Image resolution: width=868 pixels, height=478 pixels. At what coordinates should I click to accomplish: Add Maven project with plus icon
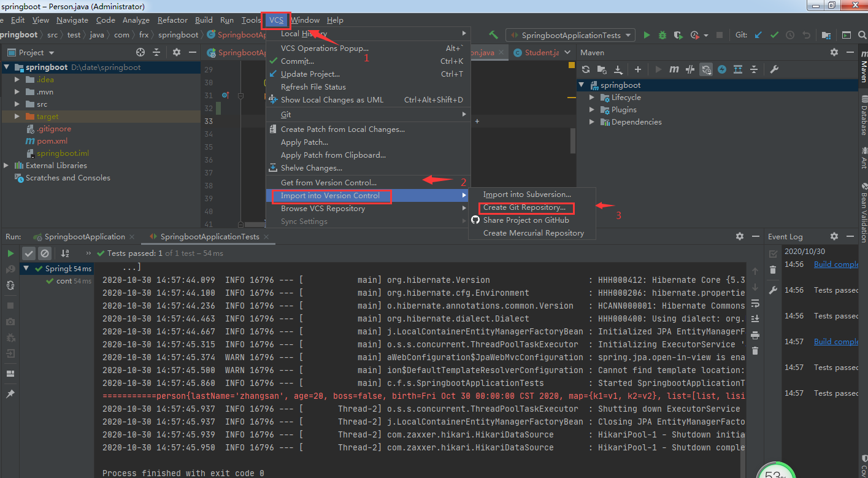[x=638, y=69]
